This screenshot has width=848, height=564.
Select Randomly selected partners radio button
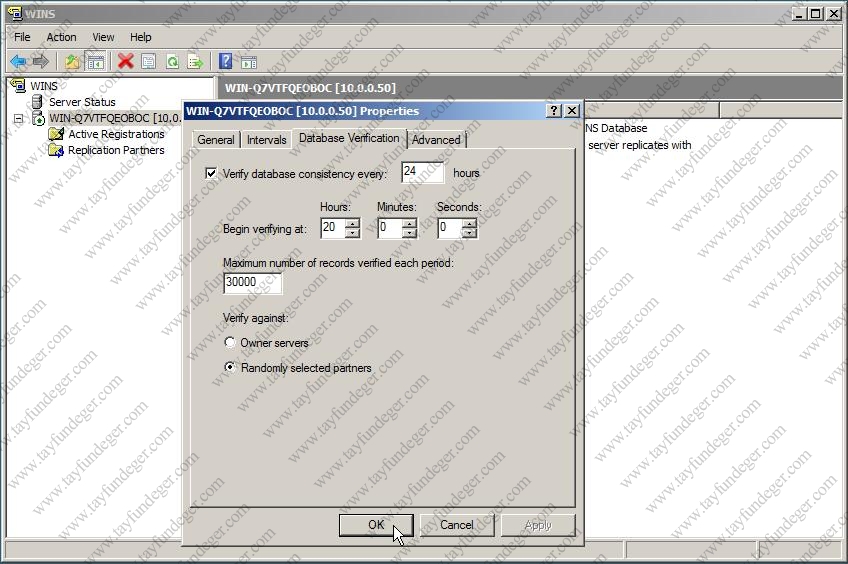230,367
